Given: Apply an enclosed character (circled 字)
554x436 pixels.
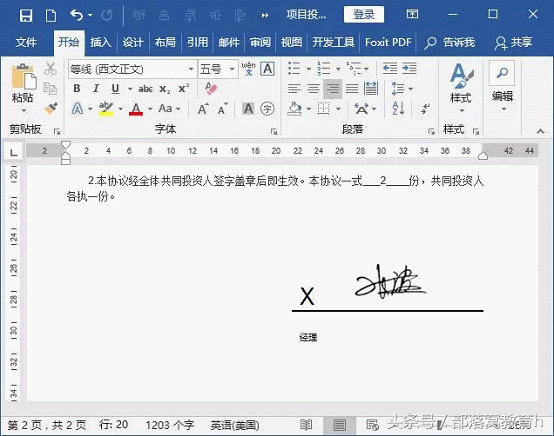Looking at the screenshot, I should click(x=267, y=109).
